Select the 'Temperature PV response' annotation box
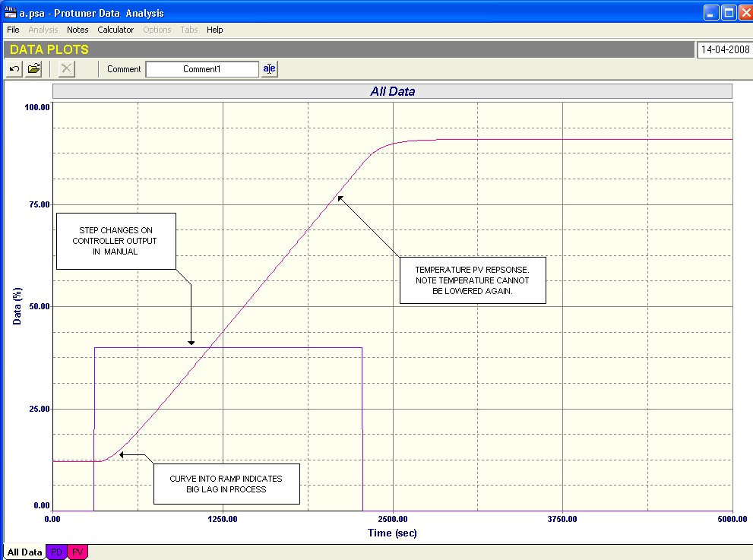This screenshot has height=560, width=753. [x=472, y=280]
